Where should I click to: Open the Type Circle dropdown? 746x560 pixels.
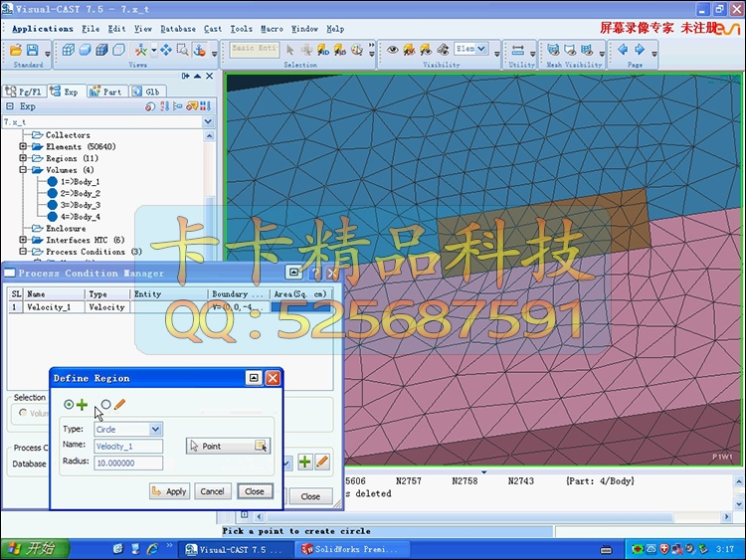point(155,429)
